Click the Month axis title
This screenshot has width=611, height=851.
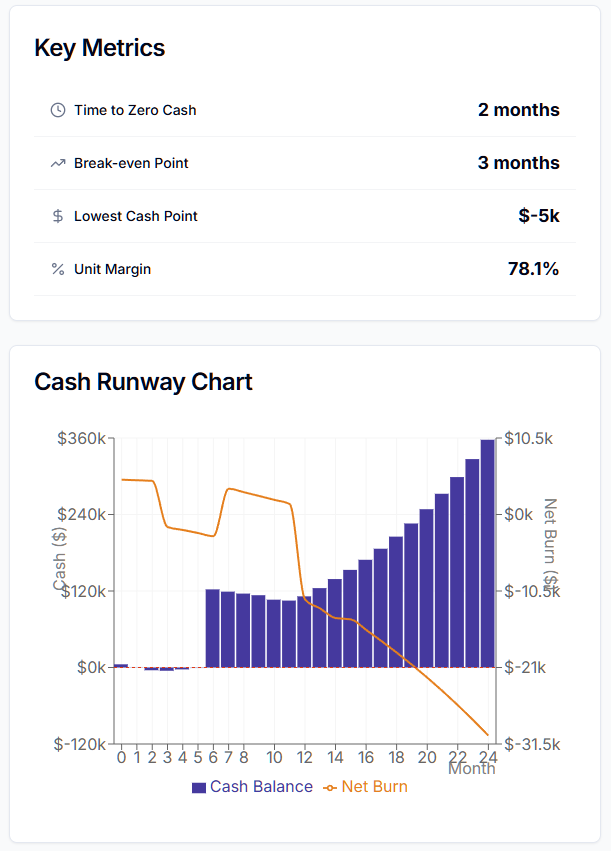[471, 768]
